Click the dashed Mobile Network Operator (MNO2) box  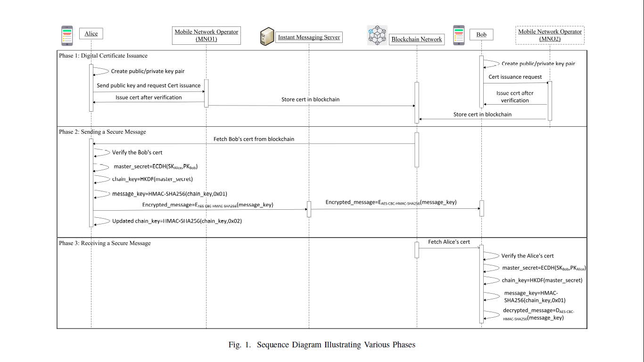(550, 35)
